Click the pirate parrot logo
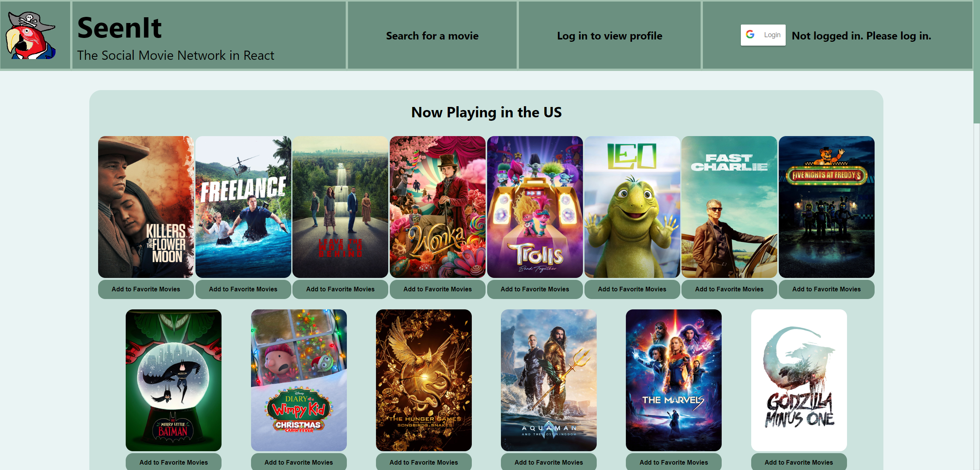The height and width of the screenshot is (470, 980). click(x=30, y=35)
